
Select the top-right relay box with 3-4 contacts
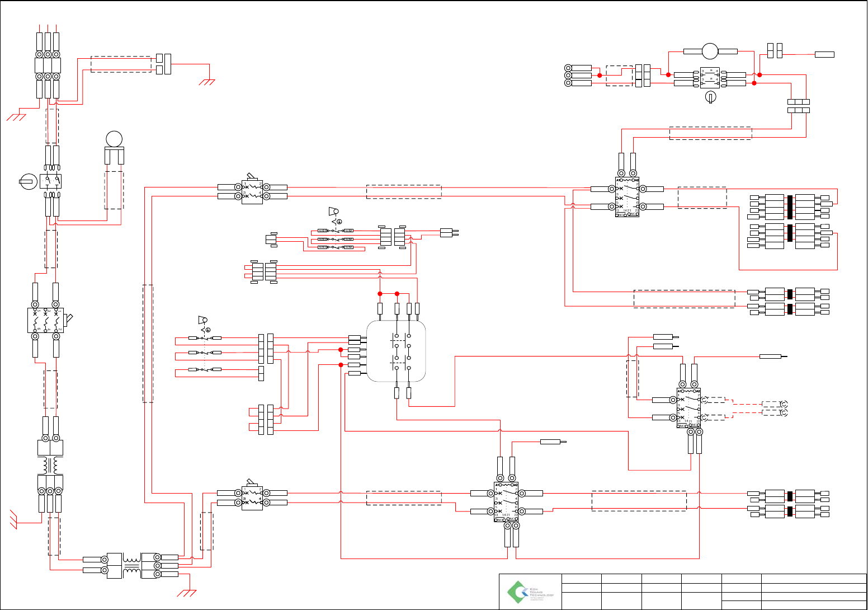(710, 78)
